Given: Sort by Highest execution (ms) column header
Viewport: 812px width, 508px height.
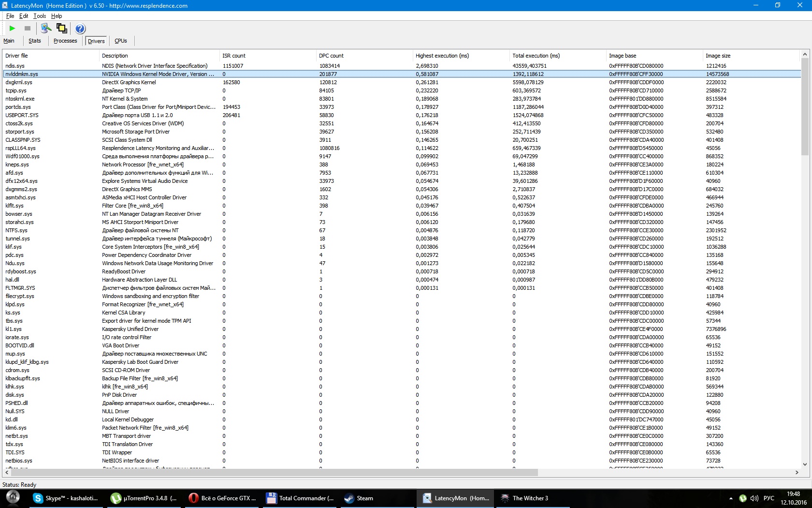Looking at the screenshot, I should pos(462,56).
